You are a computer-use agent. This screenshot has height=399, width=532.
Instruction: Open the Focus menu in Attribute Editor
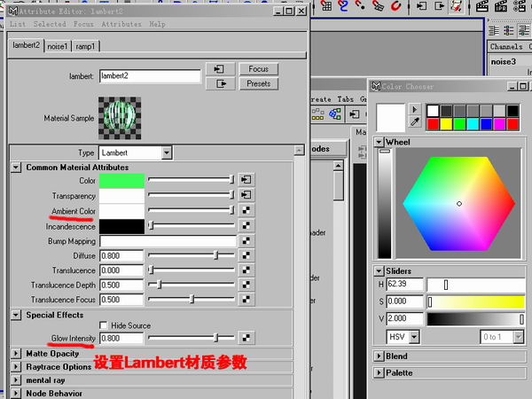pyautogui.click(x=83, y=24)
